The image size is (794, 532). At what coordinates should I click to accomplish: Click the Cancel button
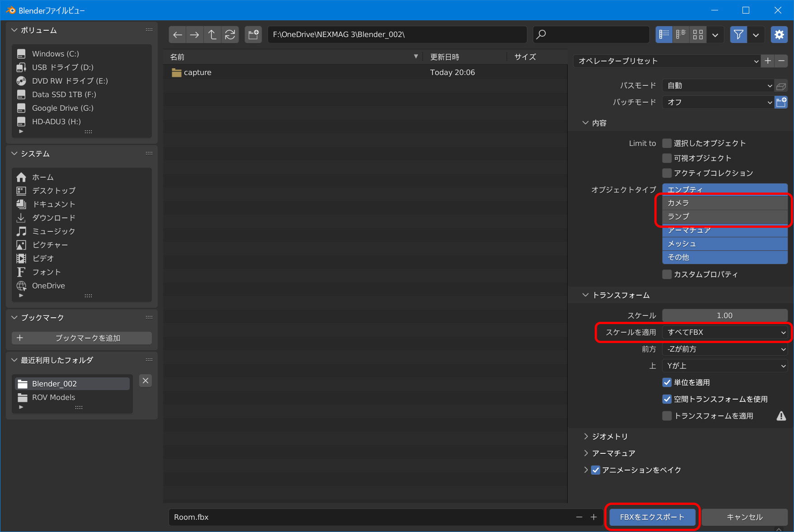pyautogui.click(x=744, y=517)
